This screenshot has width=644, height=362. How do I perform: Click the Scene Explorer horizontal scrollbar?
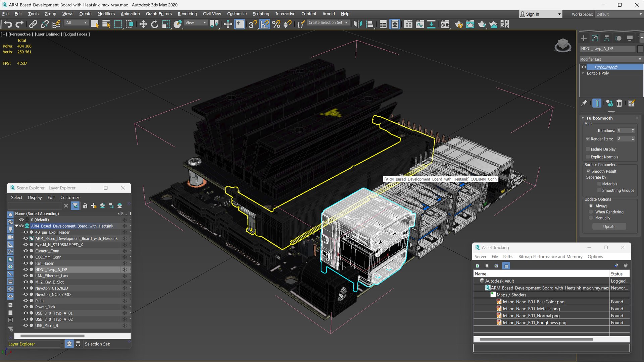(52, 336)
